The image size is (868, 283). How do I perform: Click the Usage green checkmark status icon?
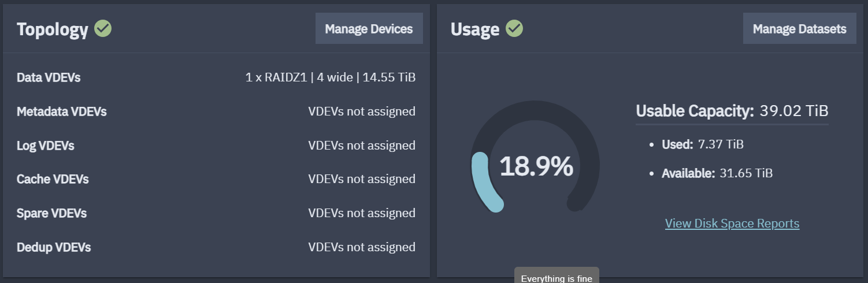click(x=514, y=28)
